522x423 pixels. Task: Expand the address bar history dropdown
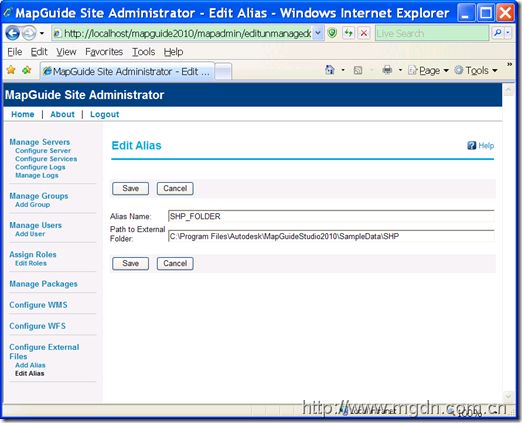tap(318, 33)
